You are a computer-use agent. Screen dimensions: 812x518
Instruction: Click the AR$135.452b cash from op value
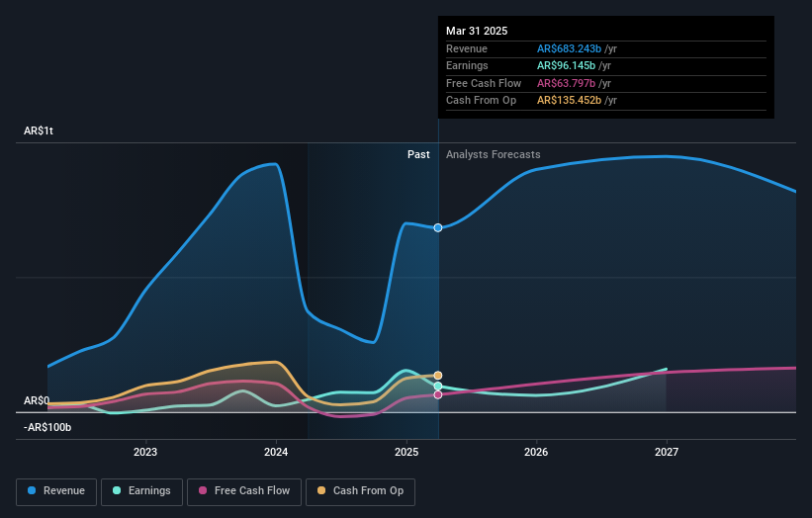(569, 101)
